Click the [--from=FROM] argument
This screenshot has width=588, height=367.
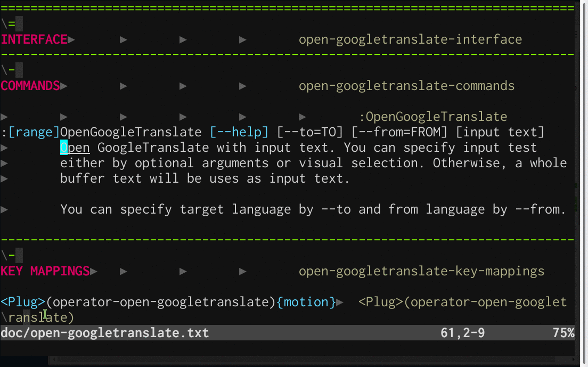tap(399, 132)
